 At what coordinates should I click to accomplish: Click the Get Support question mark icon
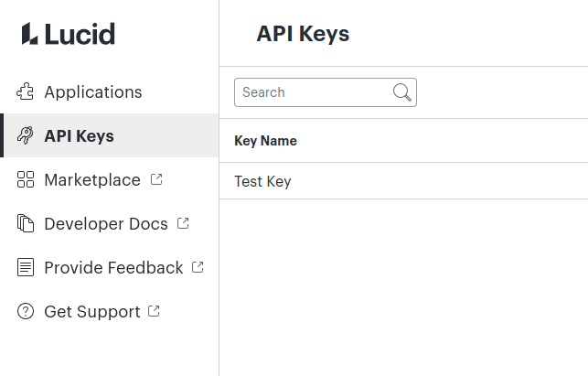tap(25, 311)
